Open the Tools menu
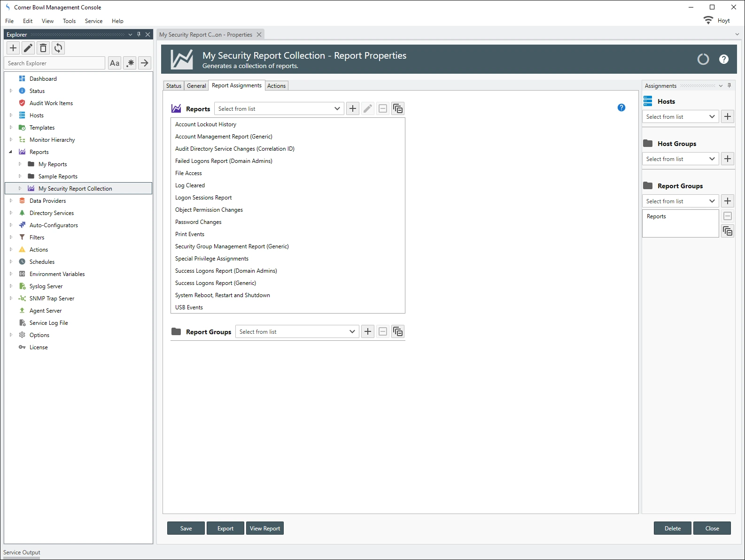The image size is (745, 560). point(69,21)
